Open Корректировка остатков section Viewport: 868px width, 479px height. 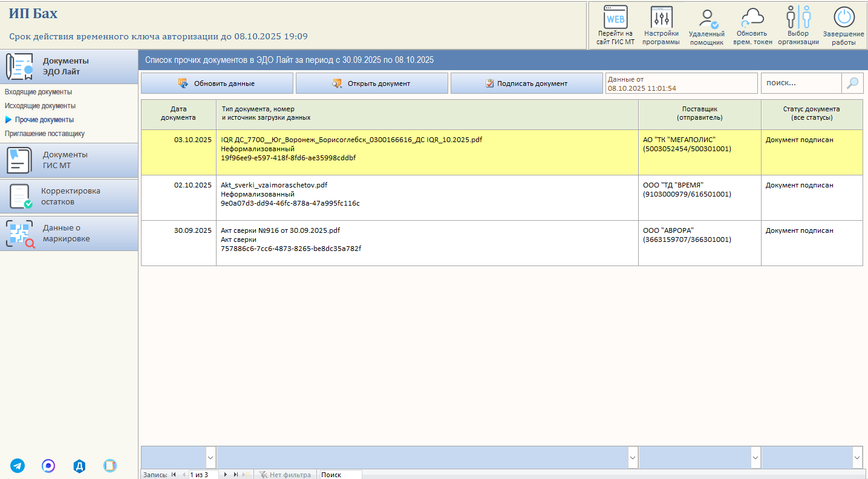[69, 197]
